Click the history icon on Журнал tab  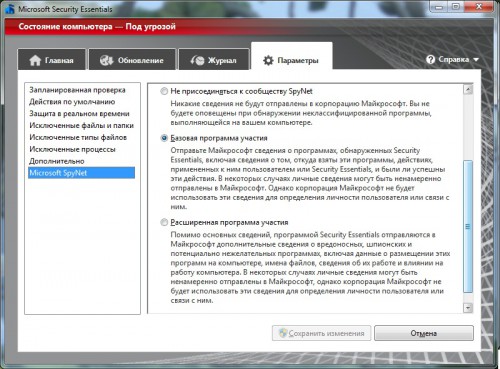197,60
